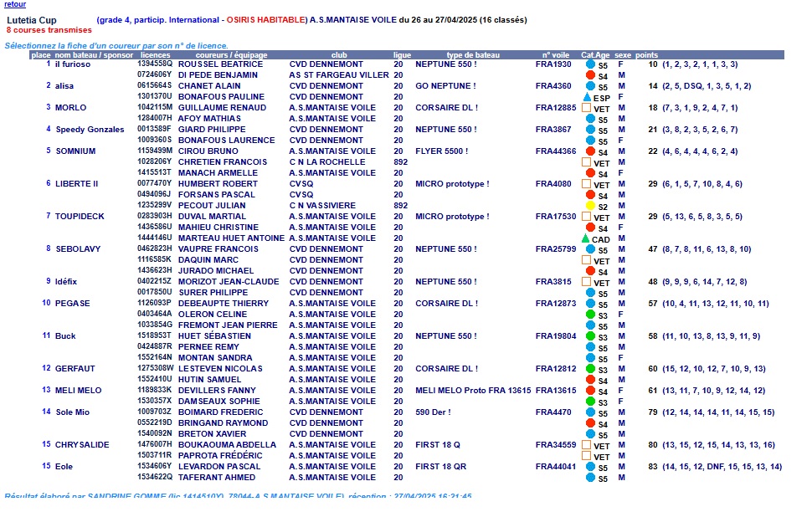812x517 pixels.
Task: Open licence 0615664S of CHANET ALAIN
Action: (155, 86)
